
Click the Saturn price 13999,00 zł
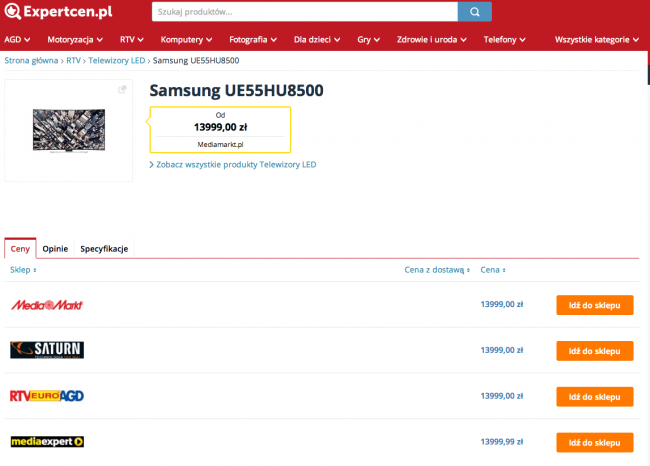(x=502, y=350)
